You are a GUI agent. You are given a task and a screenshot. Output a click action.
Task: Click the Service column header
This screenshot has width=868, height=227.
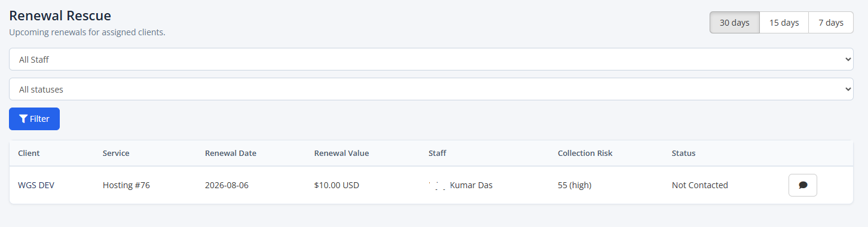click(116, 153)
